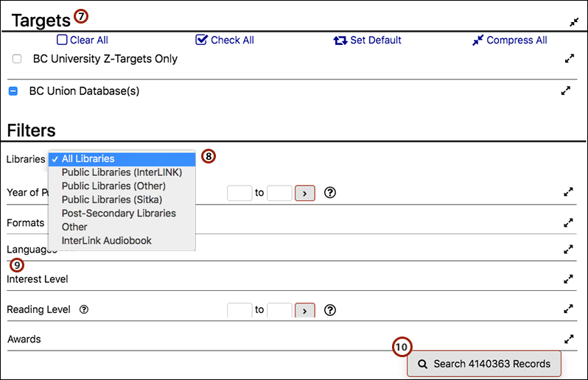Toggle the BC Union Database(s) checkbox
Image resolution: width=588 pixels, height=380 pixels.
[13, 92]
